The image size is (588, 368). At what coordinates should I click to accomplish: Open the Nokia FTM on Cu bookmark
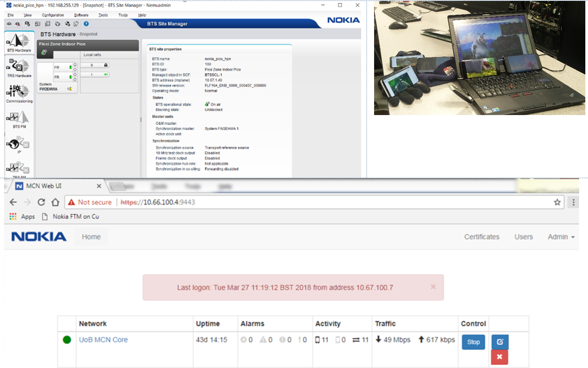click(71, 216)
